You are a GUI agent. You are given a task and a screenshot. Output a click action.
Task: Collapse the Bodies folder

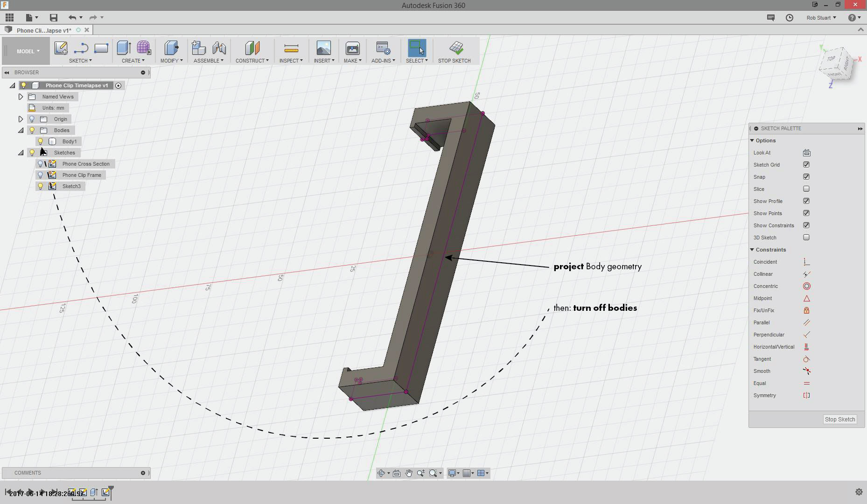21,130
